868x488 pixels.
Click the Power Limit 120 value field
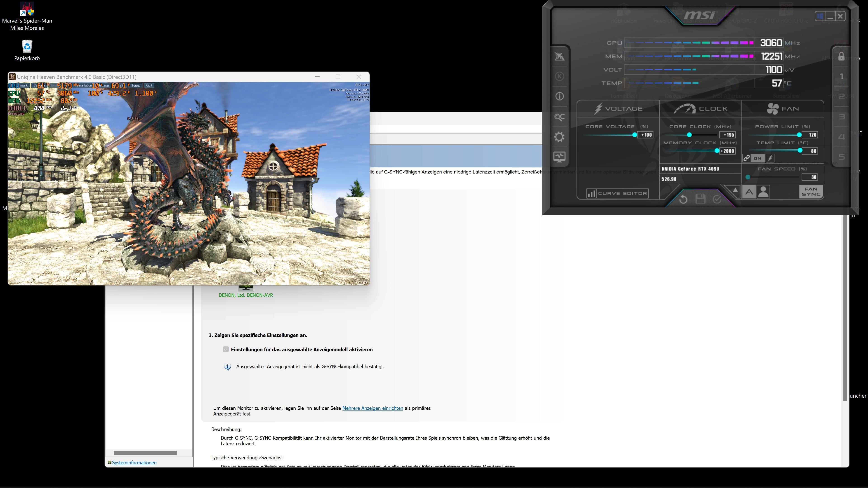pyautogui.click(x=810, y=135)
